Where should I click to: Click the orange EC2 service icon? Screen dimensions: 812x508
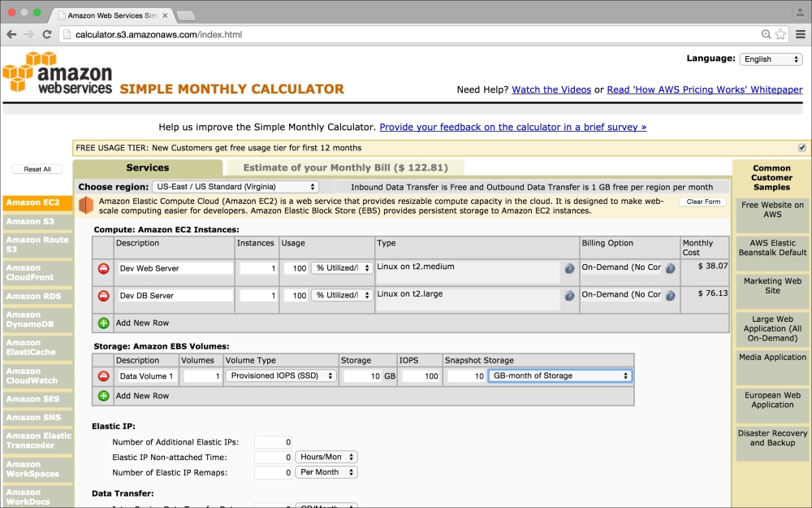pos(85,206)
